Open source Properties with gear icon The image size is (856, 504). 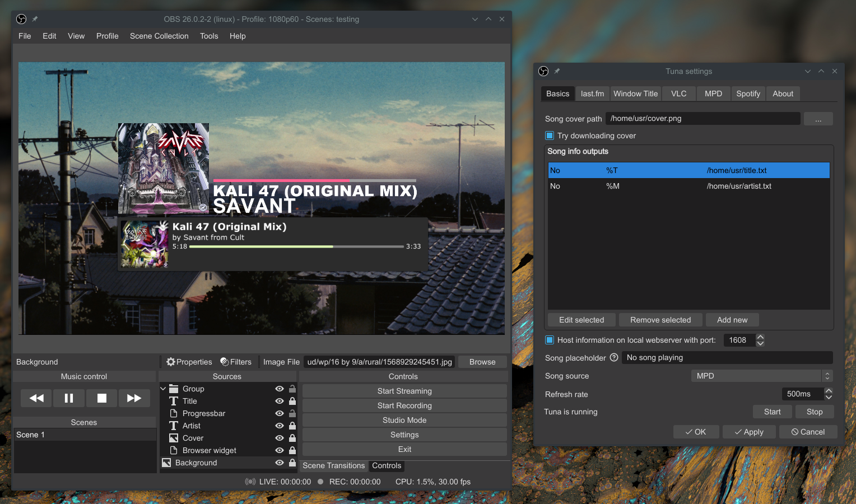pos(189,362)
